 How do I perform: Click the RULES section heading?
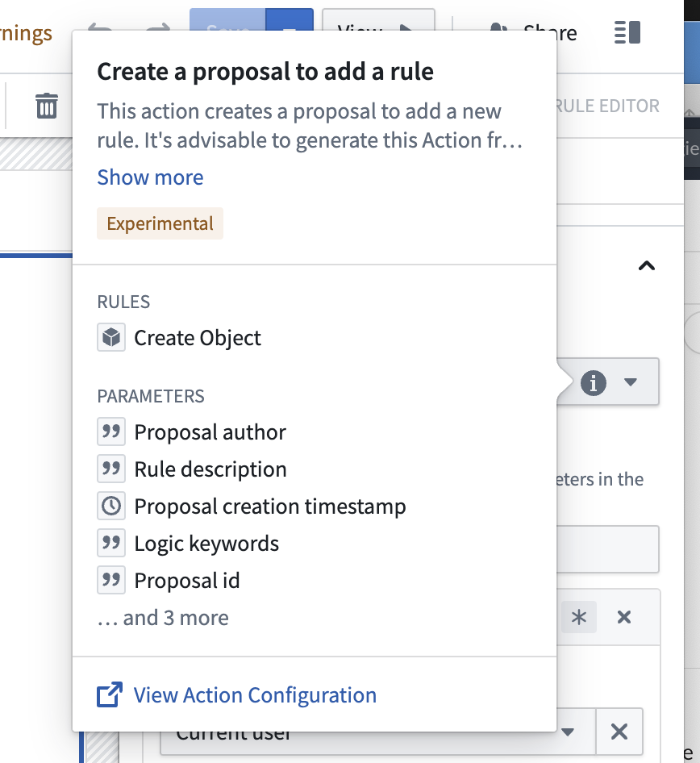tap(123, 302)
